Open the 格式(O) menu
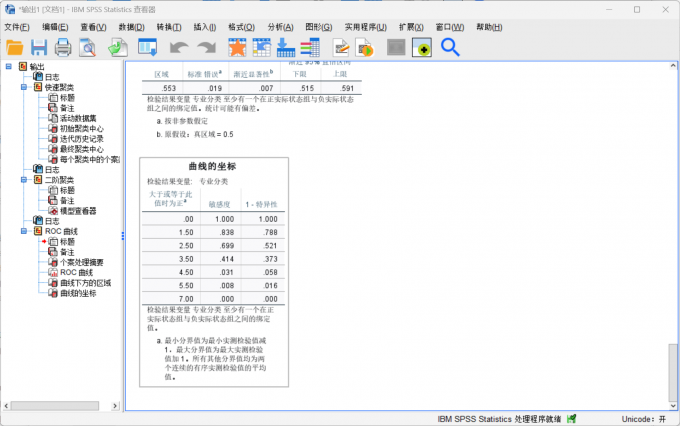Screen dimensions: 680x426 (242, 27)
